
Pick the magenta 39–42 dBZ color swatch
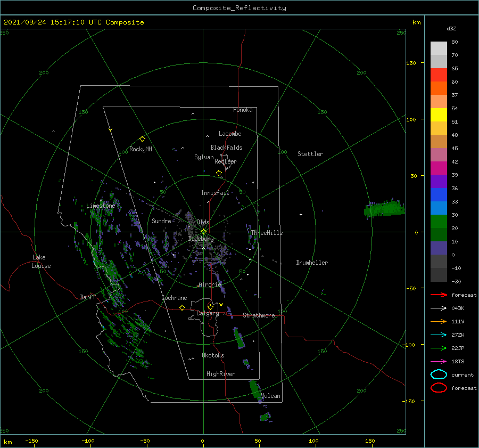439,168
